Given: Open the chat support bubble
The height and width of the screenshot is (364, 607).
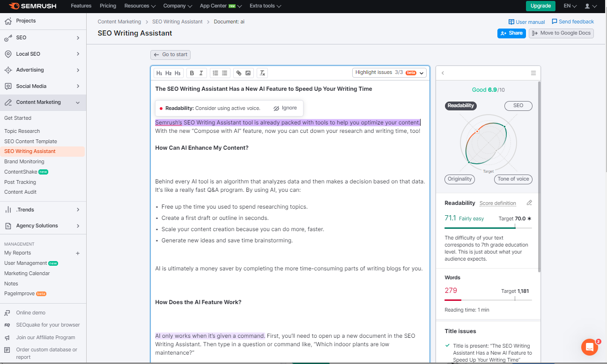Looking at the screenshot, I should click(x=589, y=347).
